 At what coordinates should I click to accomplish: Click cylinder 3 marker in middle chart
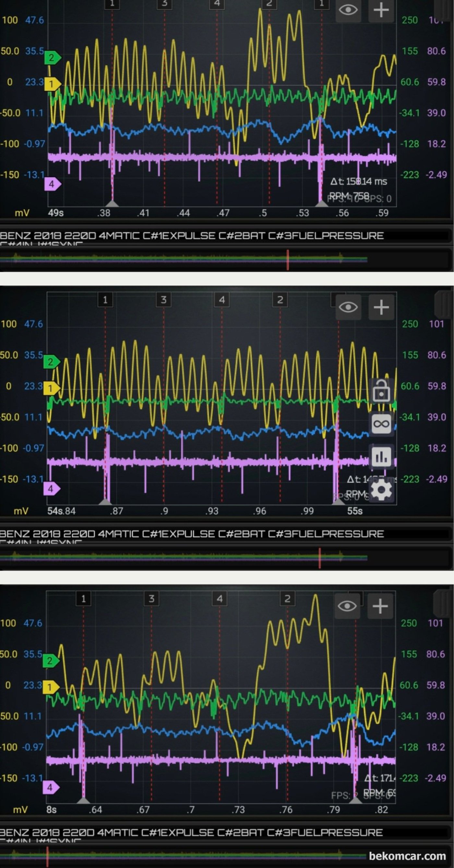click(x=163, y=300)
